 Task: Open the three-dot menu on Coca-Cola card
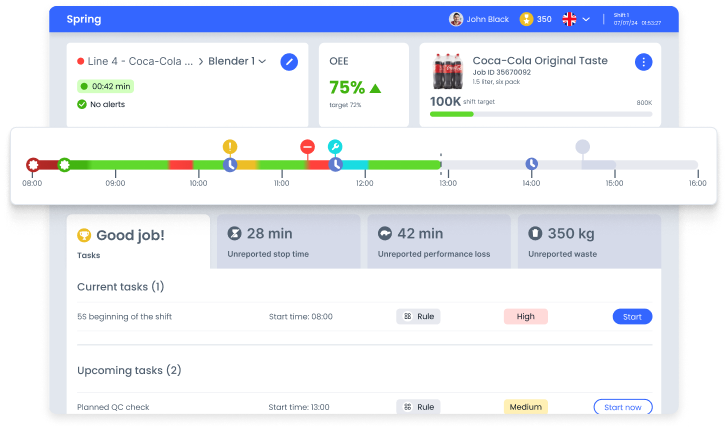[x=643, y=62]
